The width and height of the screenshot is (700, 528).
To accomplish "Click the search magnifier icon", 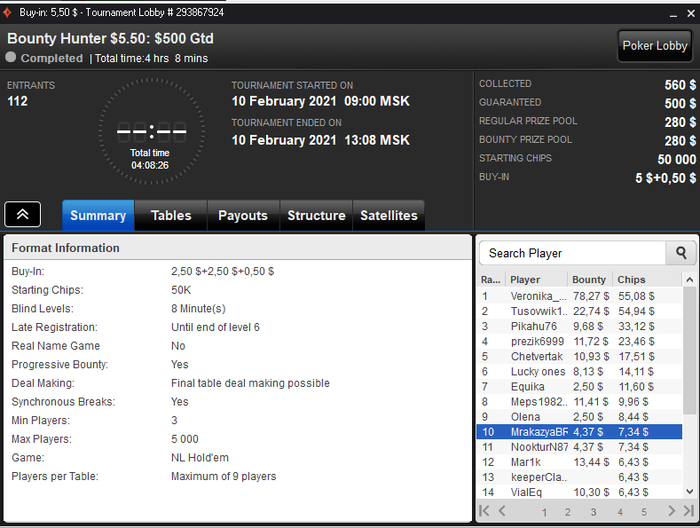I will 681,253.
